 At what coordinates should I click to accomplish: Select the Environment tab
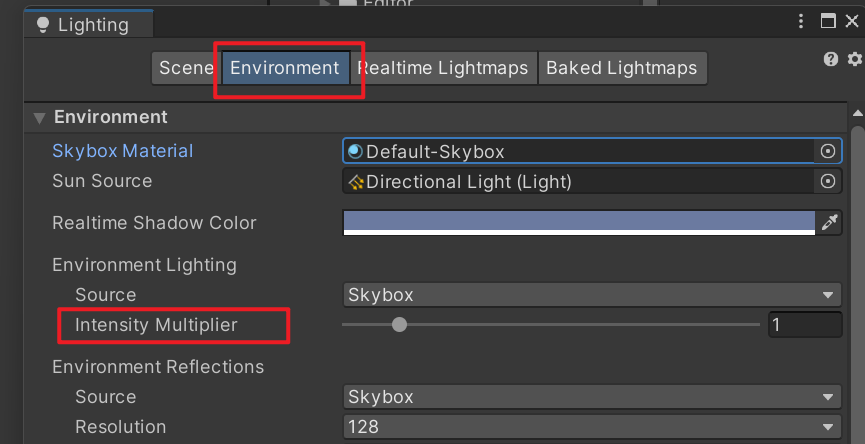pyautogui.click(x=285, y=68)
